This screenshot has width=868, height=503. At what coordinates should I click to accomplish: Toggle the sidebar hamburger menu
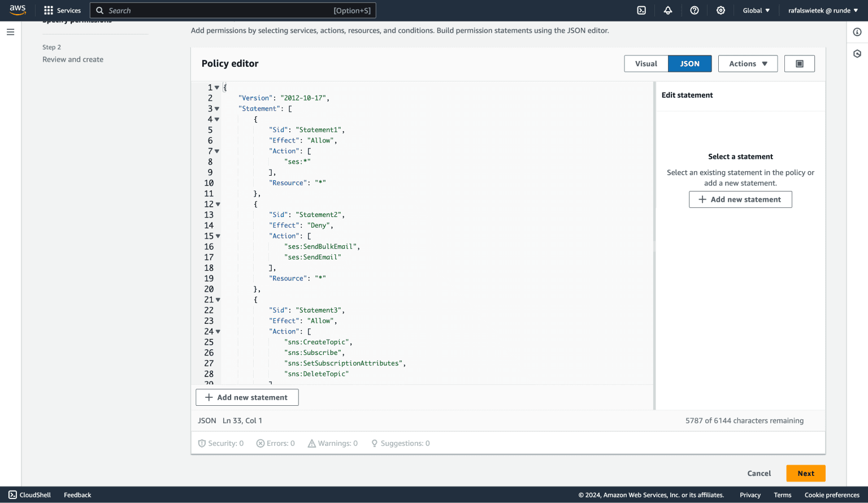click(x=10, y=32)
